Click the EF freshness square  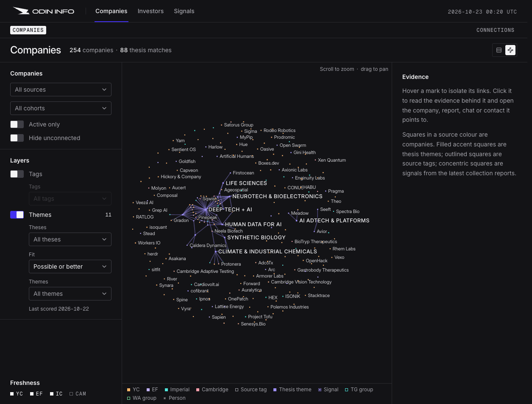[32, 394]
